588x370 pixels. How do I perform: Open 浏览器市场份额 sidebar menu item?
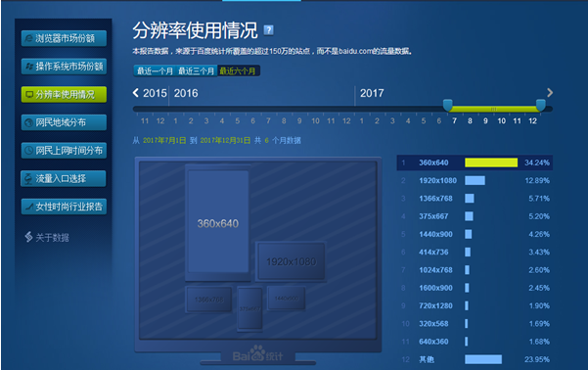click(x=64, y=38)
